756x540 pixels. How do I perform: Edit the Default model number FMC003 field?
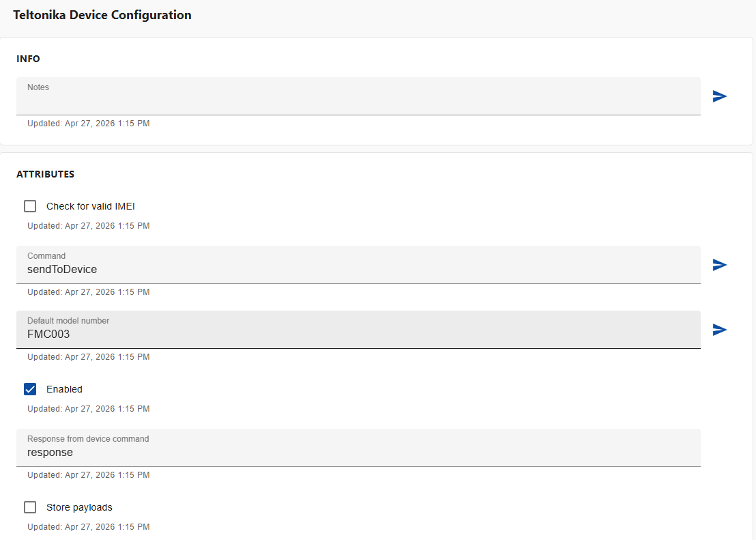(358, 335)
